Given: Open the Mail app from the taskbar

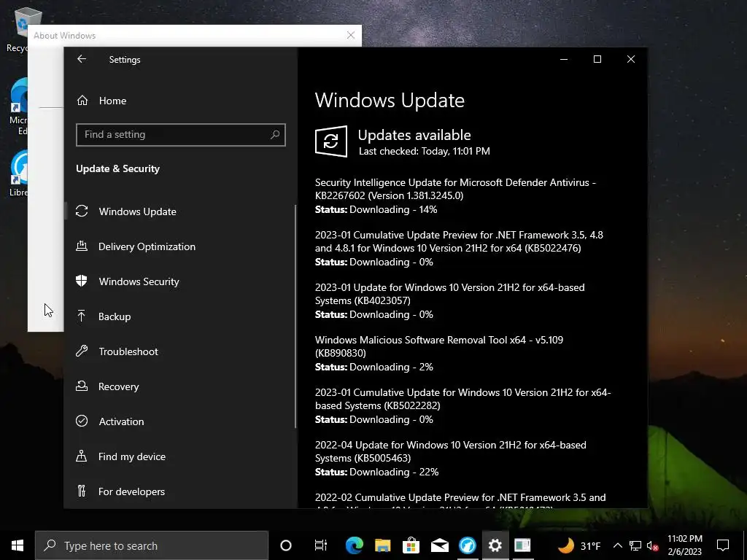Looking at the screenshot, I should click(x=439, y=545).
